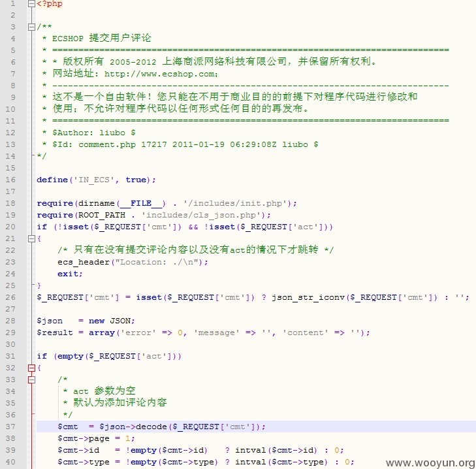
Task: Click the 'act 参数为空' comment
Action: coord(104,391)
